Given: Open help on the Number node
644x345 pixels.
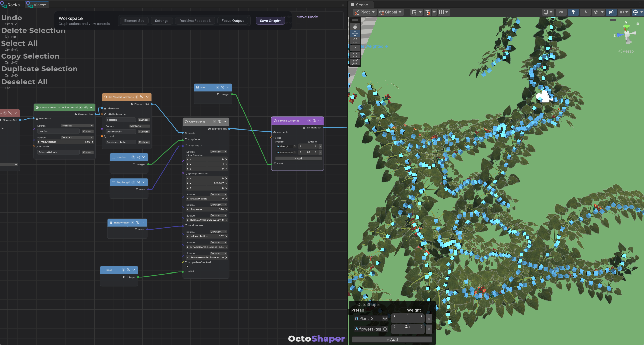Looking at the screenshot, I should (x=133, y=157).
